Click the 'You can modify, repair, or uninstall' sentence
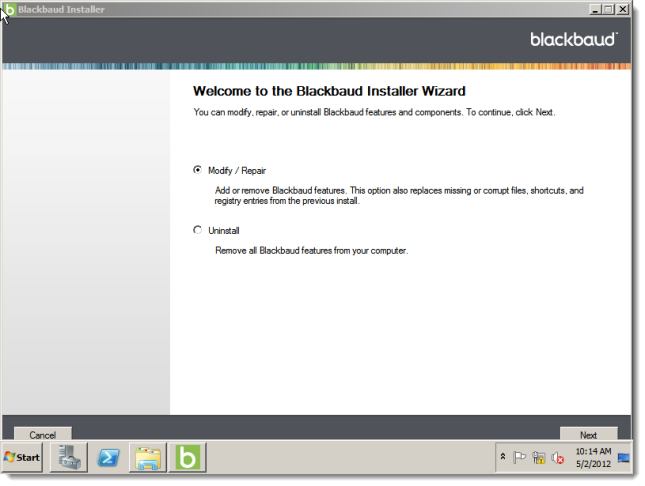Viewport: 645px width, 486px height. [x=374, y=112]
